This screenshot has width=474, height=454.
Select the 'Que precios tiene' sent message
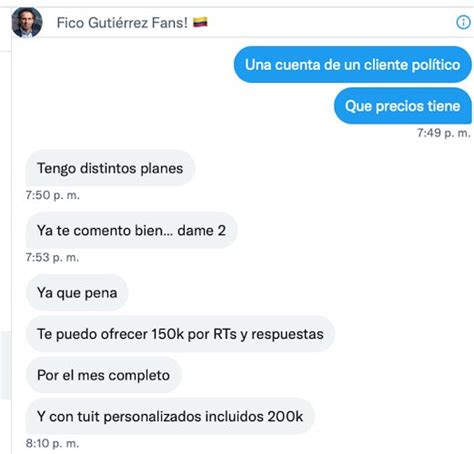point(403,106)
